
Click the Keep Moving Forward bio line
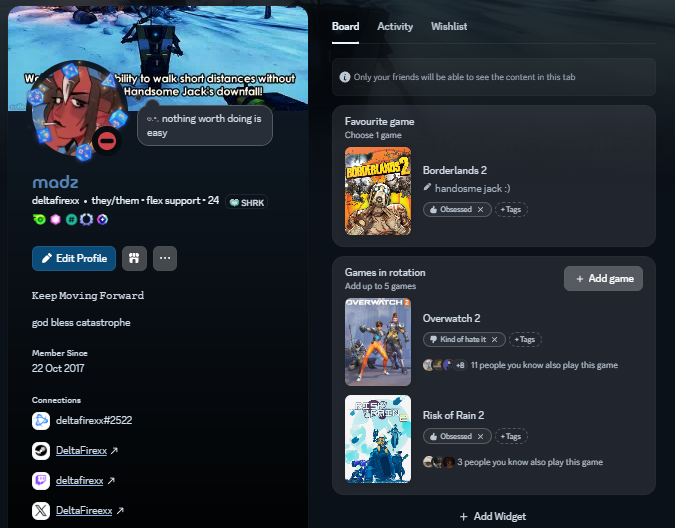coord(88,296)
